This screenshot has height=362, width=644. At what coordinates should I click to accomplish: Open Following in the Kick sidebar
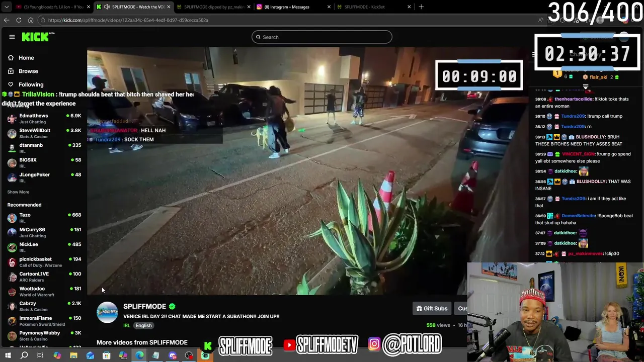[x=31, y=84]
